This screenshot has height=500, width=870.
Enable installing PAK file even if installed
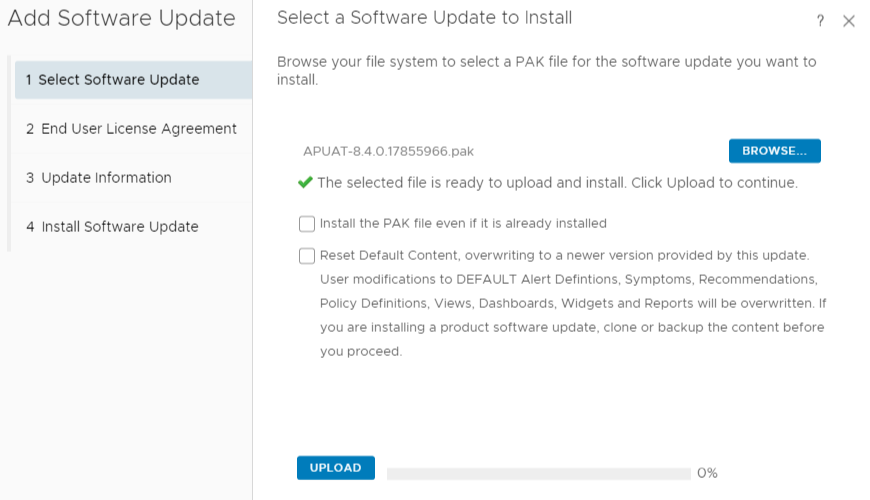pyautogui.click(x=307, y=224)
